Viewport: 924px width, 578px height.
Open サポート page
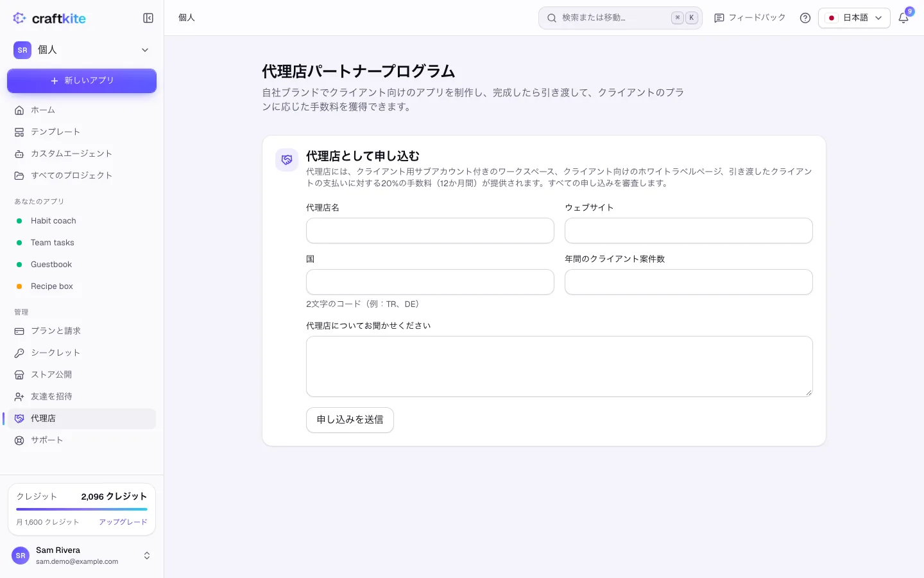[81, 440]
